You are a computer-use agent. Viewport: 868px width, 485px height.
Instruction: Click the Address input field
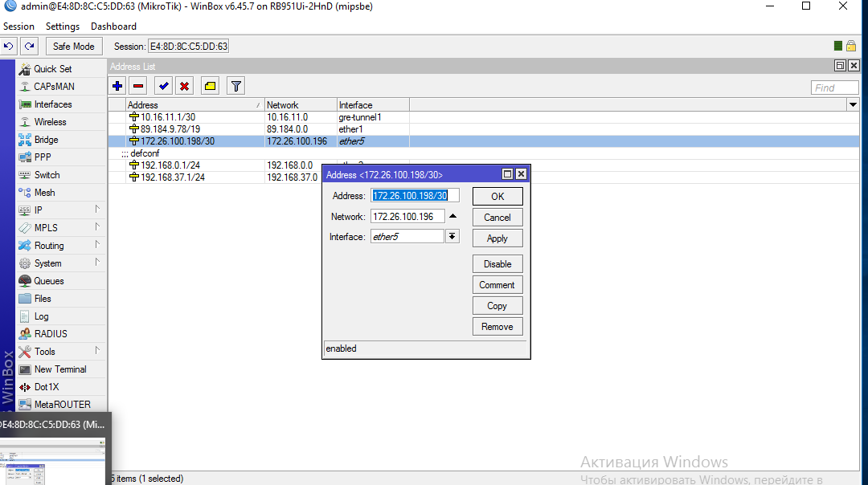pos(415,195)
